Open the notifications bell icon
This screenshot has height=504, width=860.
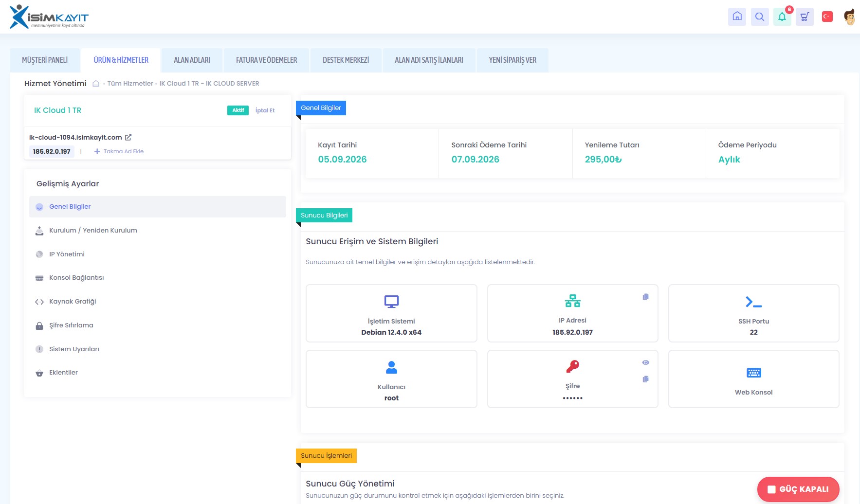(782, 17)
